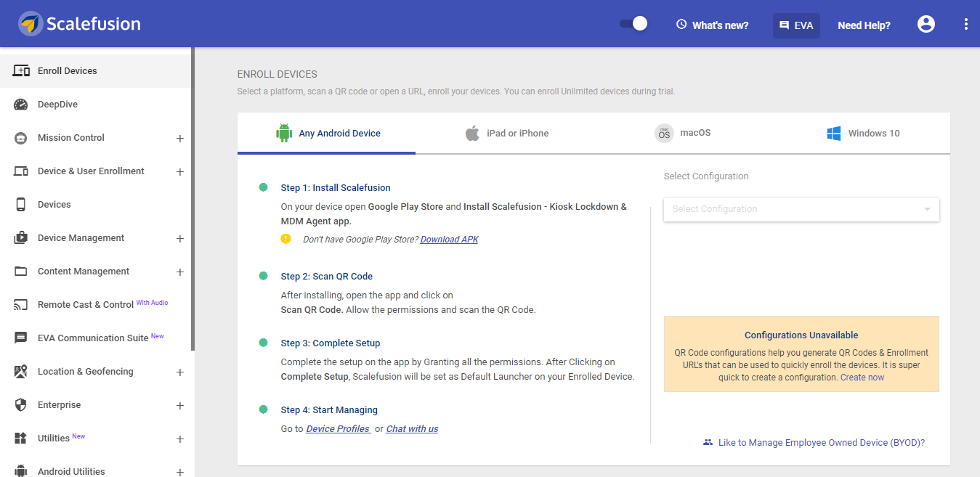
Task: Click the Android Utilities robot icon
Action: pyautogui.click(x=21, y=471)
